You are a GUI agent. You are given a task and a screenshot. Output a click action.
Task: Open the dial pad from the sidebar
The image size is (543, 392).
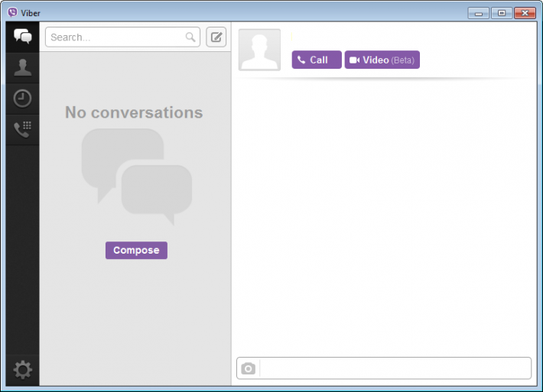point(22,129)
